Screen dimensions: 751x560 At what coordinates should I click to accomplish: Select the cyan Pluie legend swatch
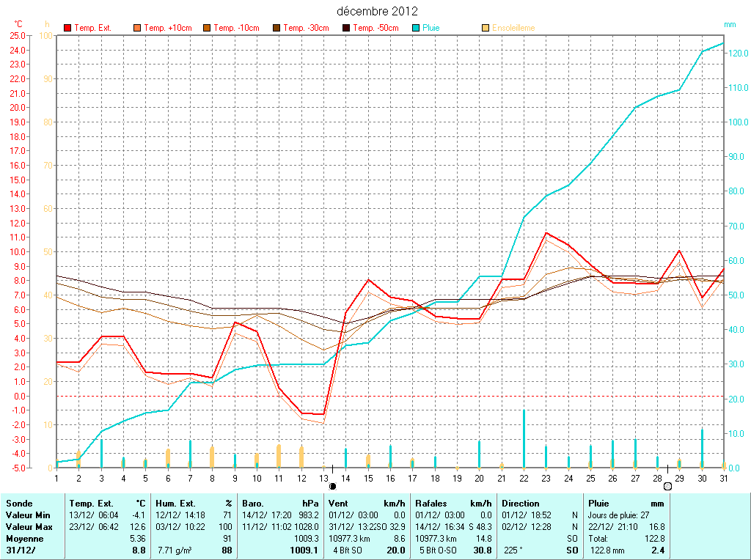(x=416, y=28)
